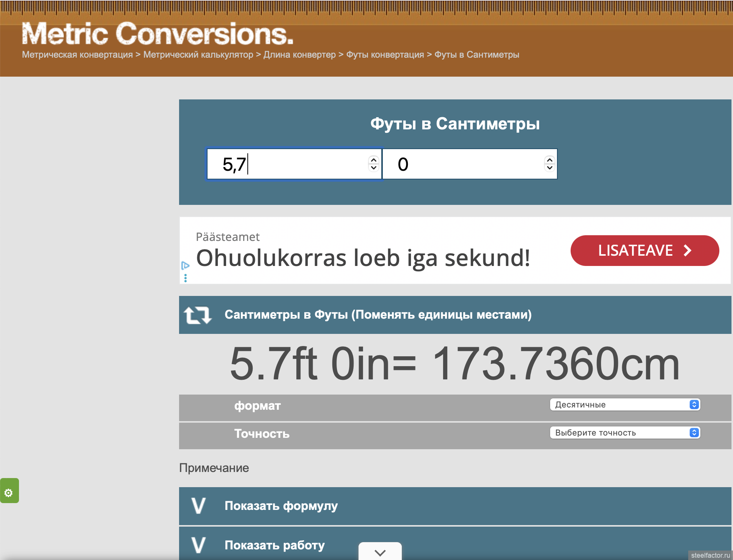Open Футы конвертация breadcrumb link
Screen dimensions: 733x560
pyautogui.click(x=385, y=55)
